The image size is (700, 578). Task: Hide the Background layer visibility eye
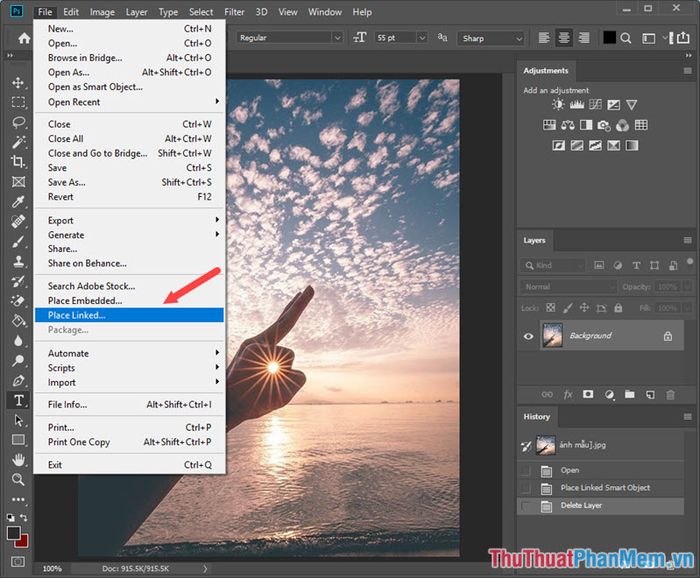529,336
